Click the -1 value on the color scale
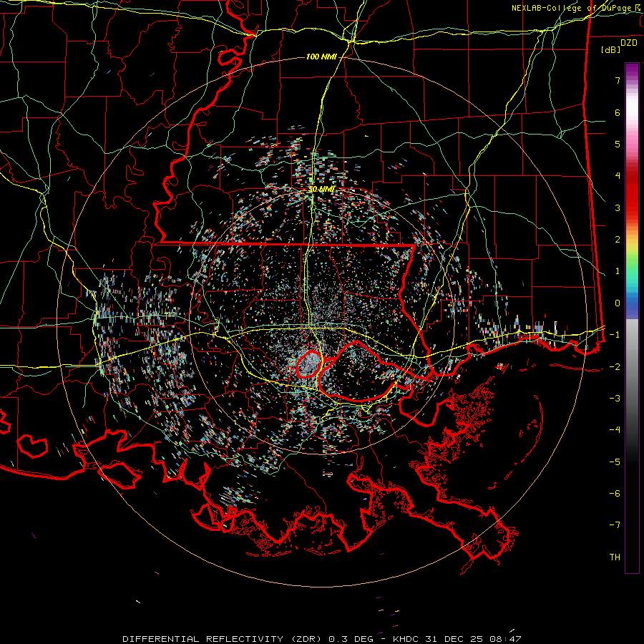This screenshot has height=644, width=644. 615,335
